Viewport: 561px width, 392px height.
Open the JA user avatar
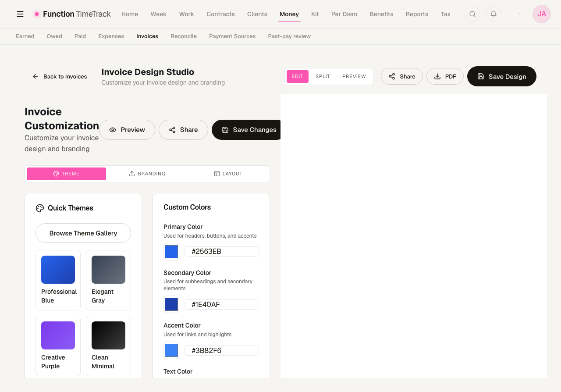[542, 14]
